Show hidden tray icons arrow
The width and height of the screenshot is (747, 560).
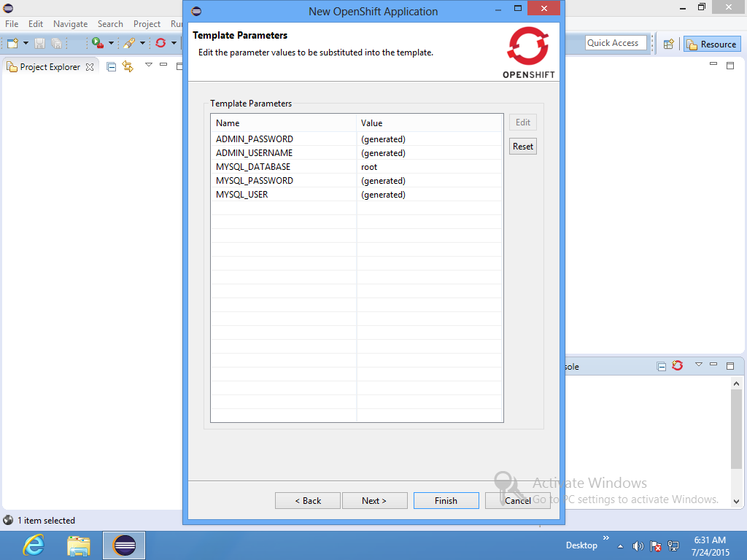[620, 546]
